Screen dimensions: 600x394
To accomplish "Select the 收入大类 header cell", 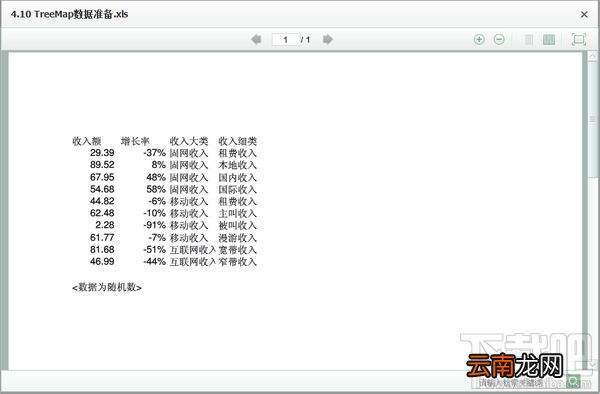I will tap(189, 142).
